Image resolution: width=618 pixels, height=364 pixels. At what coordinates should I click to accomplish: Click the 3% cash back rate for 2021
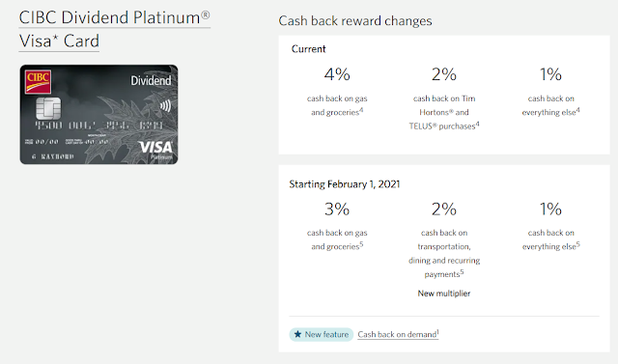click(x=337, y=209)
